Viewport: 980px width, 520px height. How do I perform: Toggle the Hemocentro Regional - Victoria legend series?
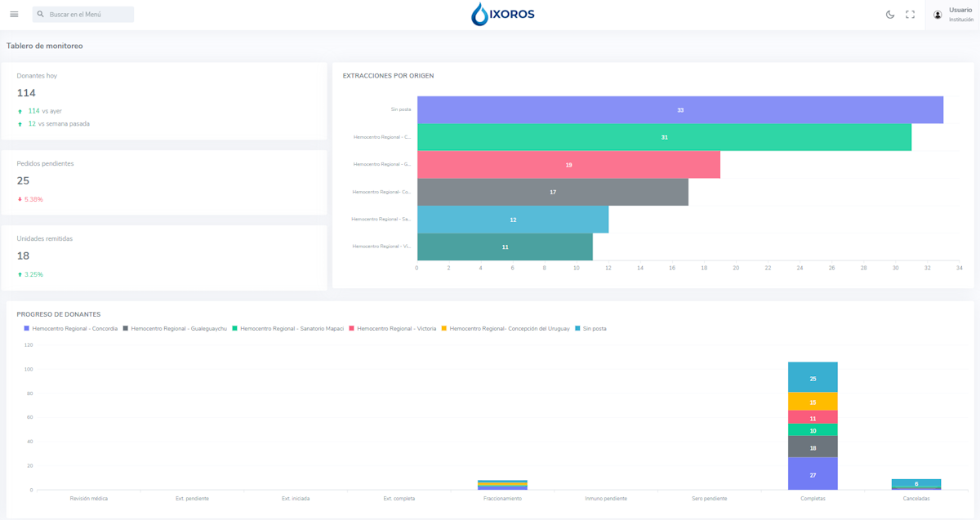[x=393, y=328]
